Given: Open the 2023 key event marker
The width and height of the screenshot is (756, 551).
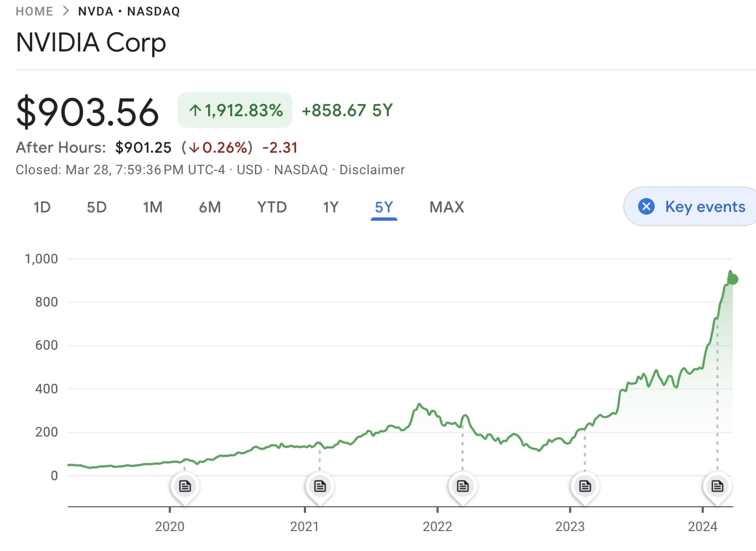Looking at the screenshot, I should (584, 485).
